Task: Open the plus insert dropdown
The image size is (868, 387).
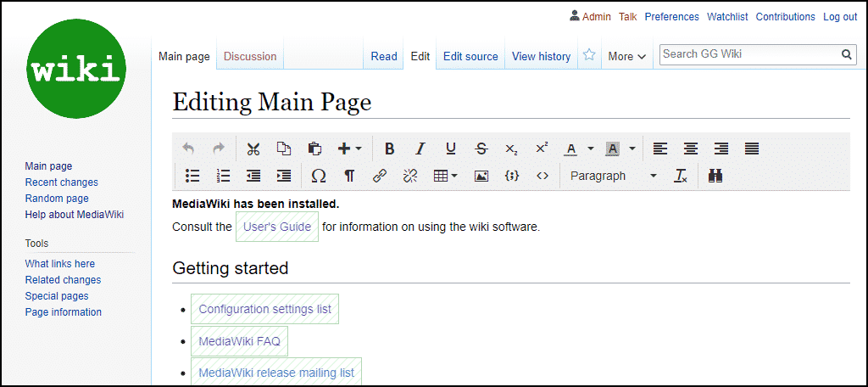Action: click(x=350, y=149)
